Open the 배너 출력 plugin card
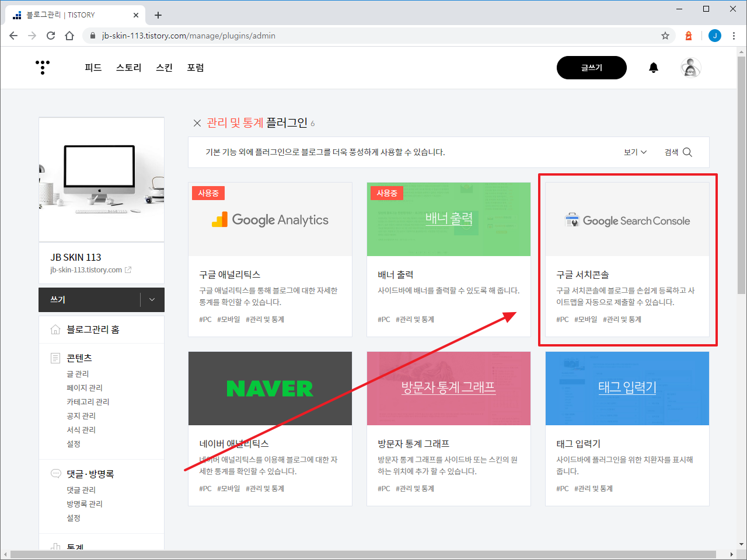This screenshot has height=560, width=747. (x=449, y=260)
